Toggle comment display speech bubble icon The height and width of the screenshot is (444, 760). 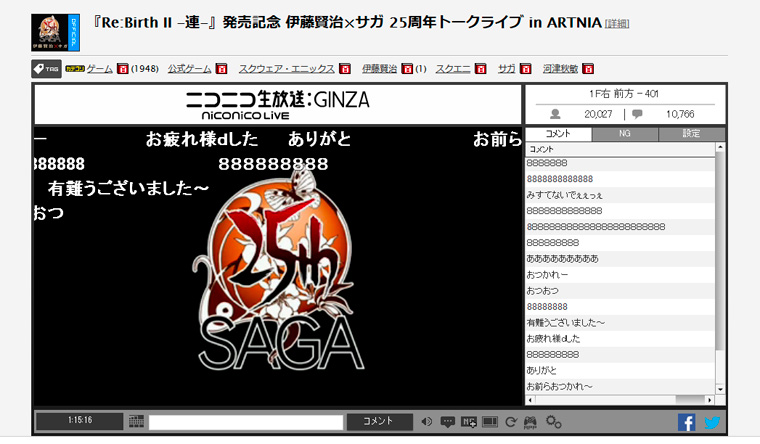coord(447,422)
